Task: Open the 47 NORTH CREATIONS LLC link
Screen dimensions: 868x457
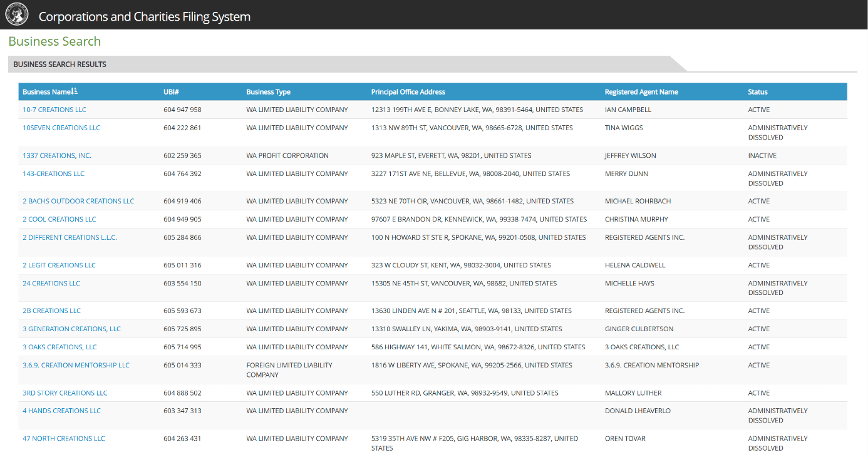Action: pyautogui.click(x=64, y=438)
